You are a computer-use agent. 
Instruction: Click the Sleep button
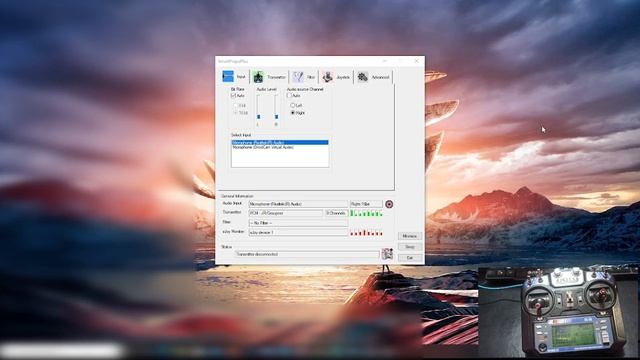point(410,247)
